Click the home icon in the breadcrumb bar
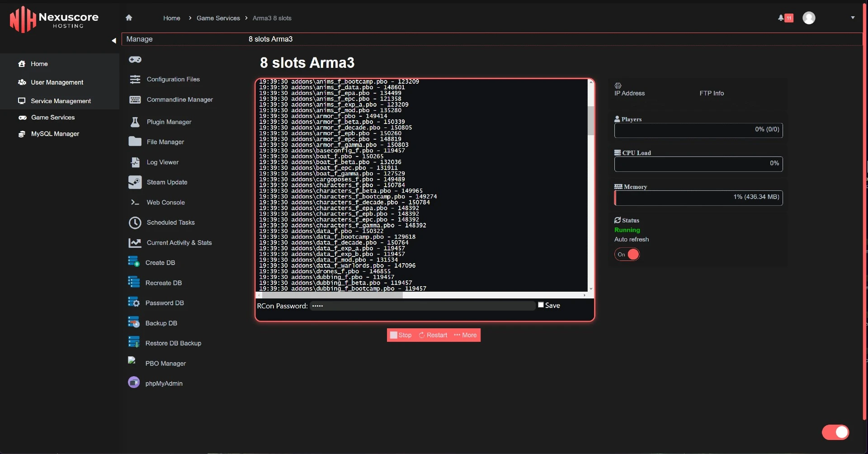 129,18
